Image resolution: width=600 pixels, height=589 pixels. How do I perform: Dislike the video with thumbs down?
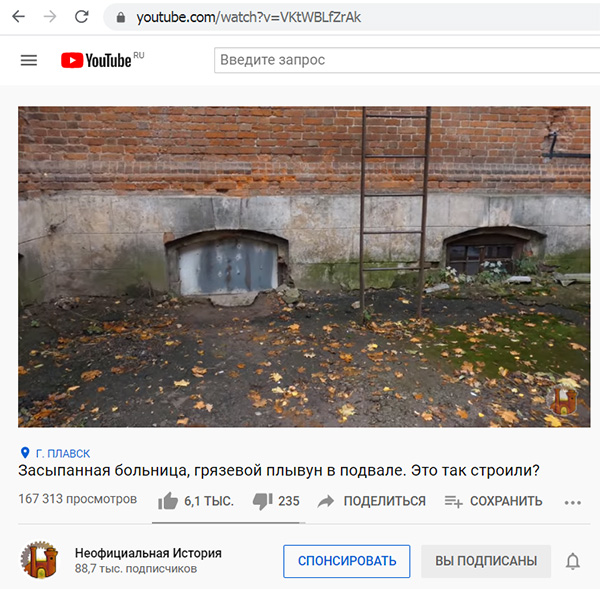click(262, 501)
